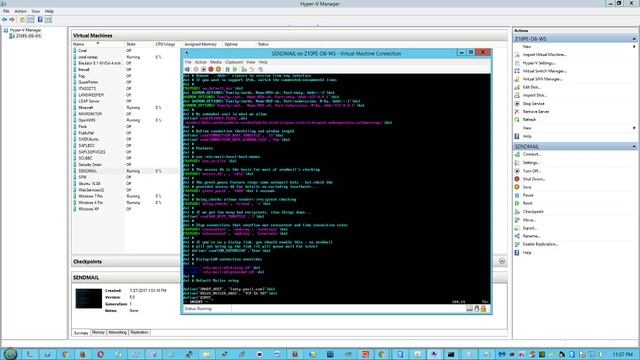
Task: Click the Checkpoint icon in VM Connection toolbar
Action: (244, 69)
